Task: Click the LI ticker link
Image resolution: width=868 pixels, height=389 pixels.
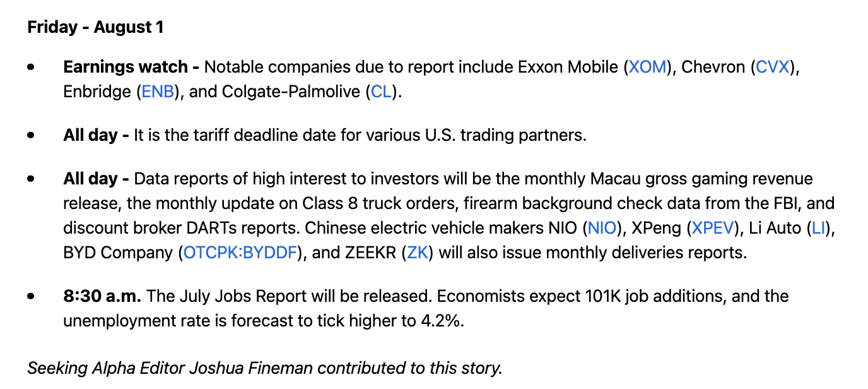Action: click(x=818, y=228)
